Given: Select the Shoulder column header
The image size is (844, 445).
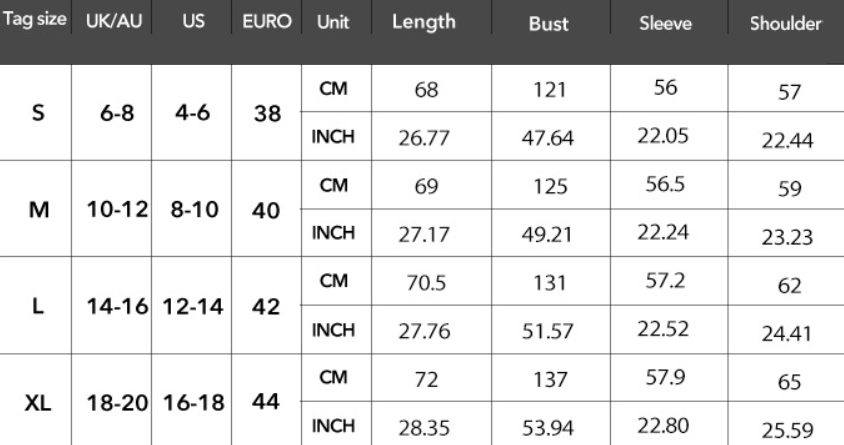Looking at the screenshot, I should 785,23.
